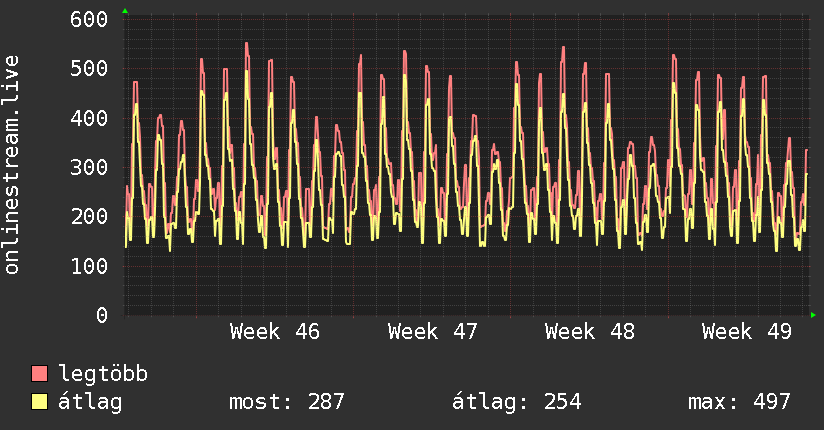
Task: Click the 200 y-axis value
Action: point(89,217)
